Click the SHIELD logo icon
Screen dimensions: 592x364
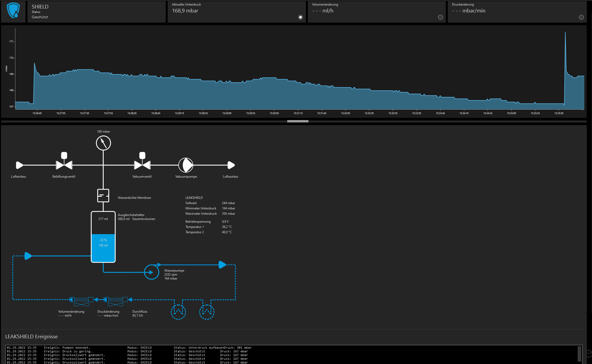(13, 11)
